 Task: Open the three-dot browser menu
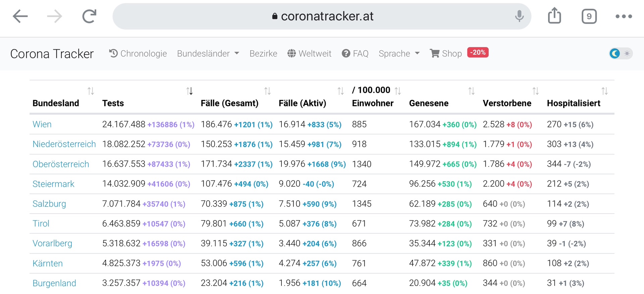pyautogui.click(x=624, y=16)
